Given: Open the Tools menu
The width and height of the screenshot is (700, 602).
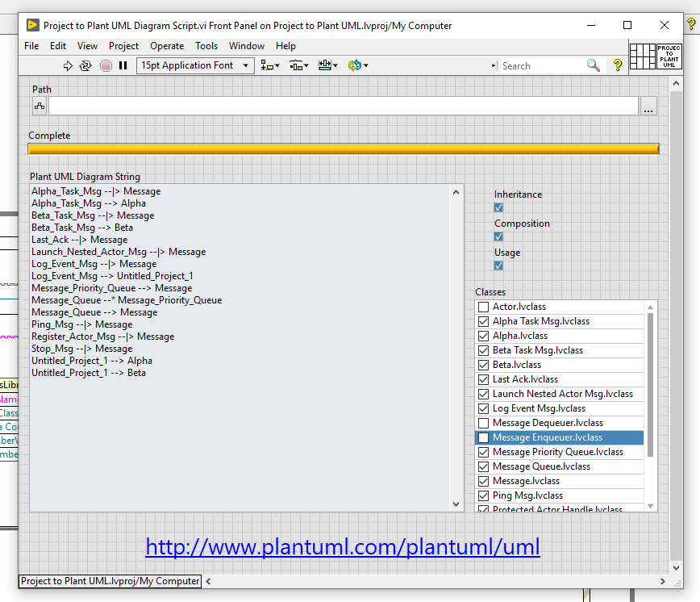Looking at the screenshot, I should [206, 46].
